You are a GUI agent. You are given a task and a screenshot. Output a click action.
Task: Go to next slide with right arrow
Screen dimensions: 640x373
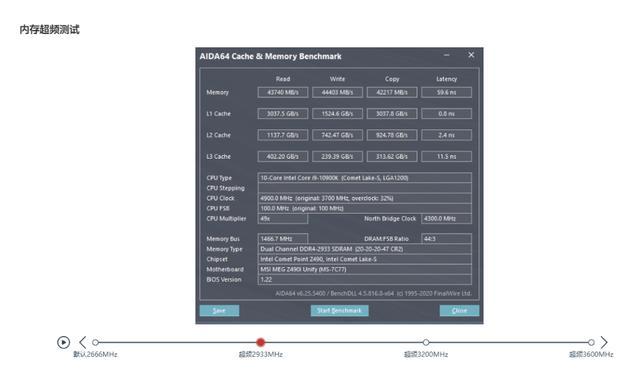(x=604, y=342)
